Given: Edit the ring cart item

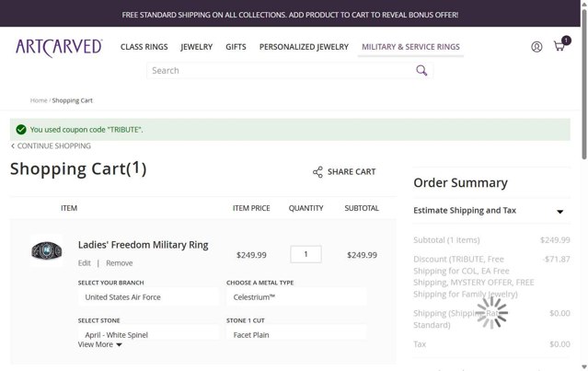Looking at the screenshot, I should coord(85,263).
